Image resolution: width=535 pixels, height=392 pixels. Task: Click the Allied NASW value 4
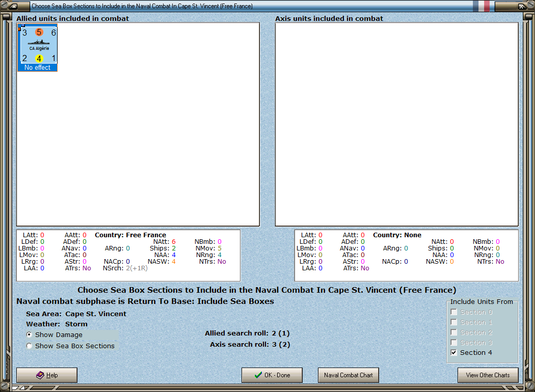(174, 262)
